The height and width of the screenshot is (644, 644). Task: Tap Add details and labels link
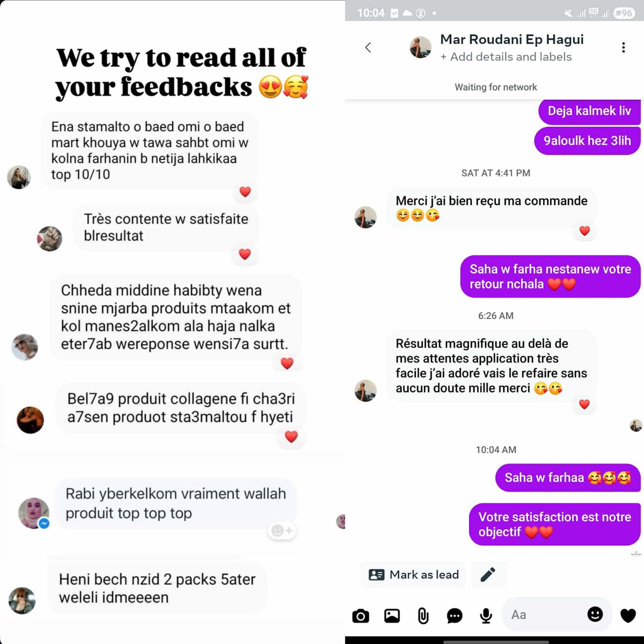[x=506, y=57]
